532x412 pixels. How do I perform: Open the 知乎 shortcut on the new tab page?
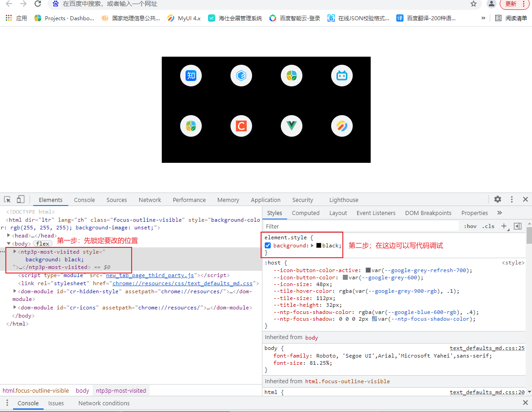pos(191,76)
